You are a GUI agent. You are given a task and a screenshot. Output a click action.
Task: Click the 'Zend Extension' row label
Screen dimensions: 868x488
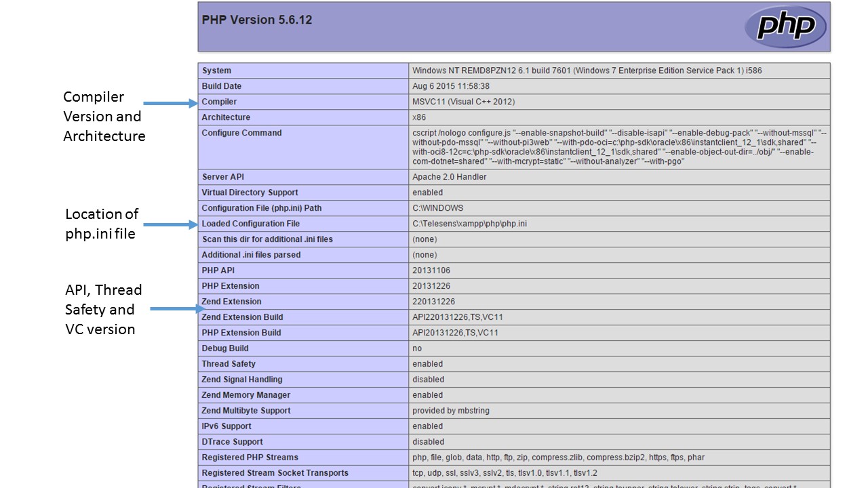point(231,302)
